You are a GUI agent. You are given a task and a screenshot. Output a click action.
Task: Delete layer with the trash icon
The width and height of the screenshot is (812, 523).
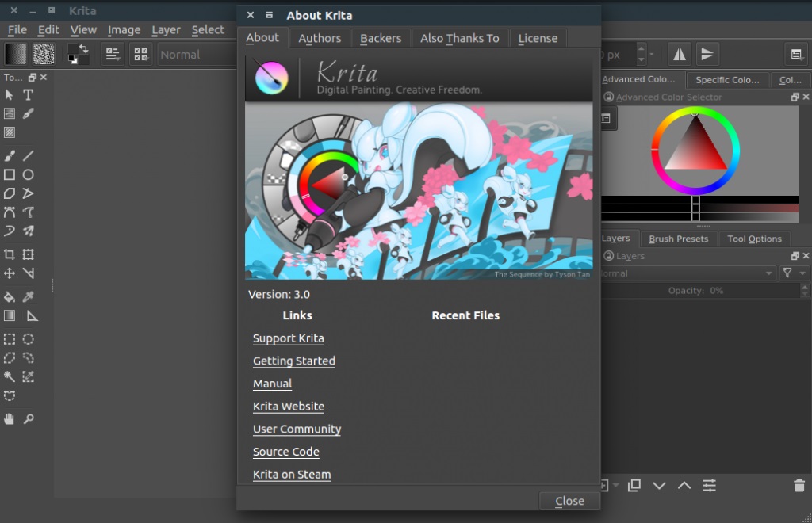tap(799, 485)
